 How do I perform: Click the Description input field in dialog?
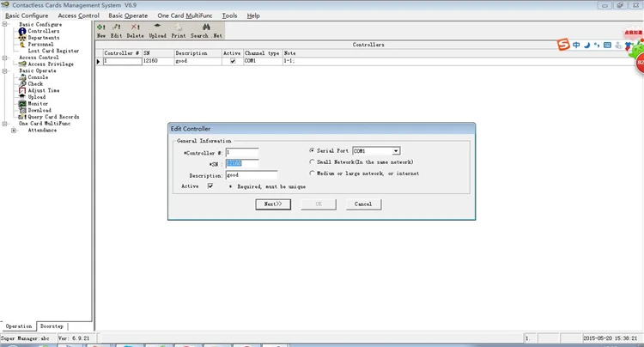pos(252,175)
